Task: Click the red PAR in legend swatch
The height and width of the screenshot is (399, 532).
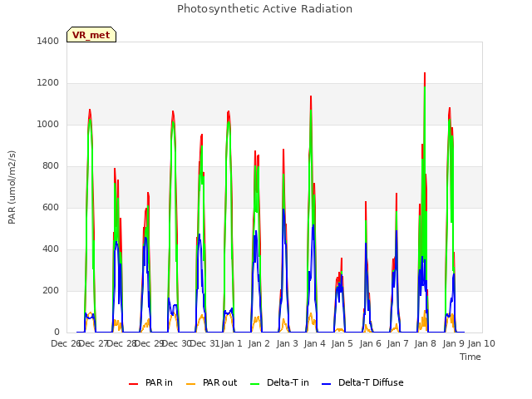Action: (133, 384)
